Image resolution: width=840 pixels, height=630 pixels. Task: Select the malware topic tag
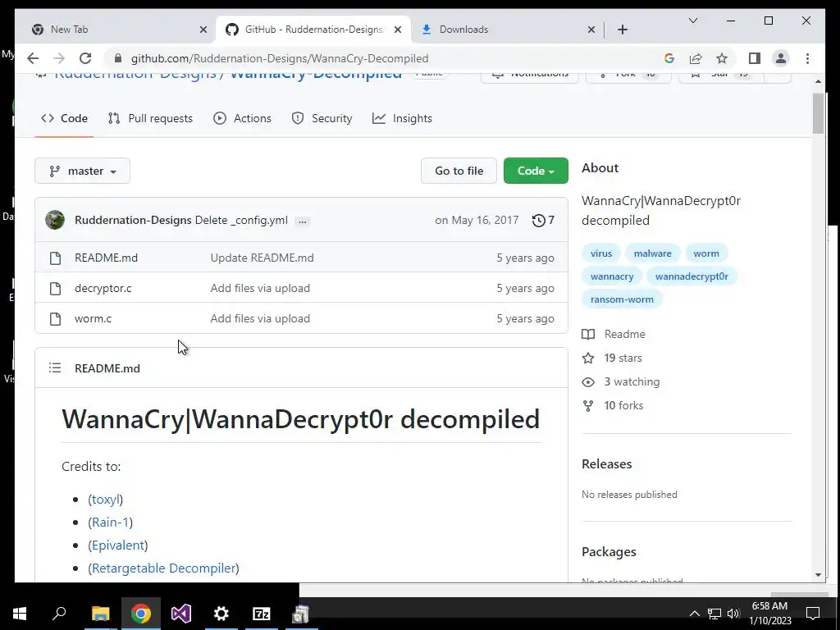(x=652, y=253)
